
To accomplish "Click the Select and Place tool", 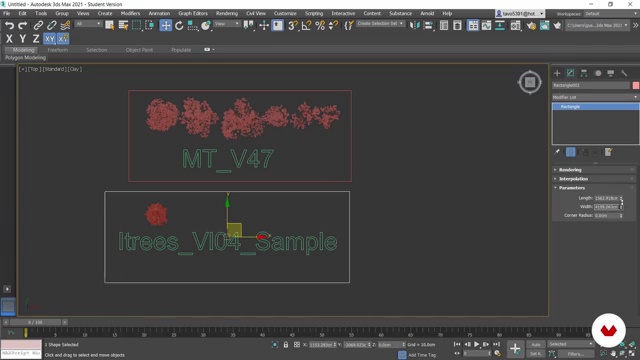I will 206,25.
